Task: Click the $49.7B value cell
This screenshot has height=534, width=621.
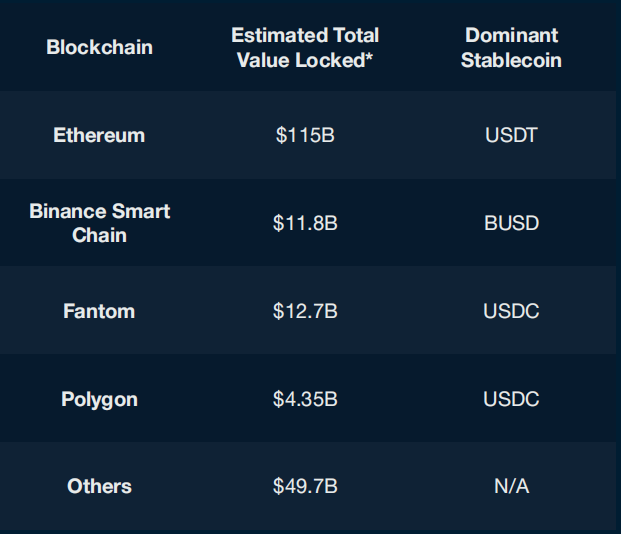Action: click(305, 486)
